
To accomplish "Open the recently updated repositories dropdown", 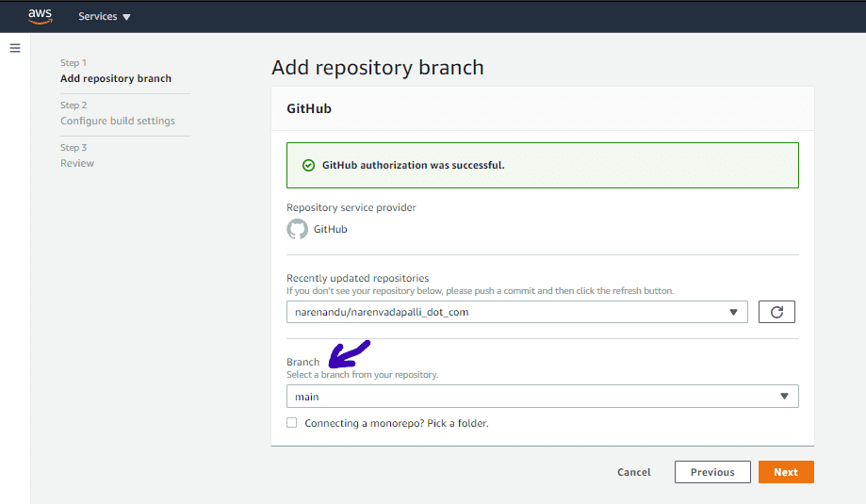I will [x=517, y=312].
